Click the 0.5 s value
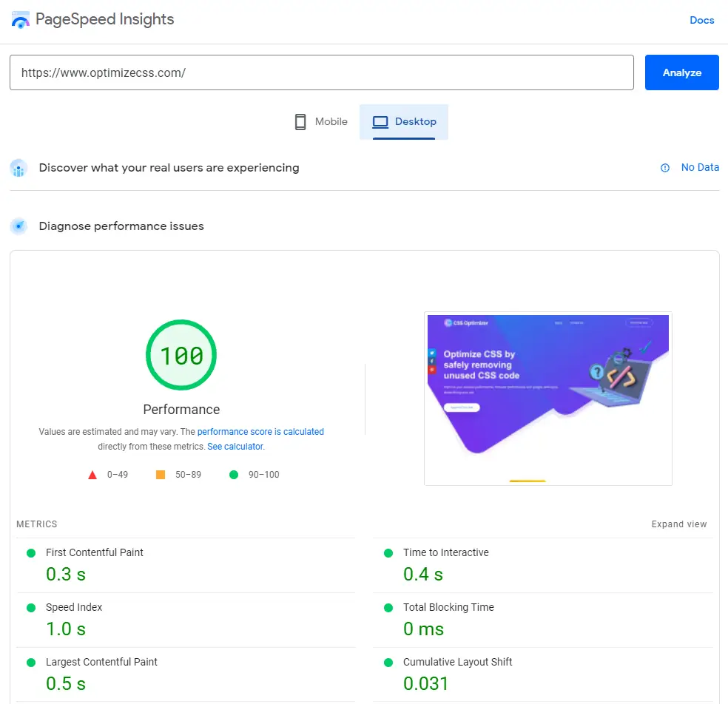728x704 pixels. [65, 684]
